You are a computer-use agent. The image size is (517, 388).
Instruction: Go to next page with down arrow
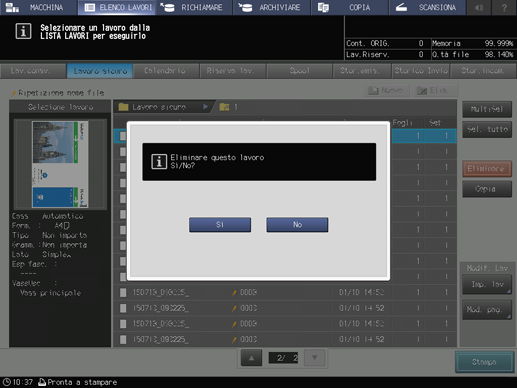point(314,358)
